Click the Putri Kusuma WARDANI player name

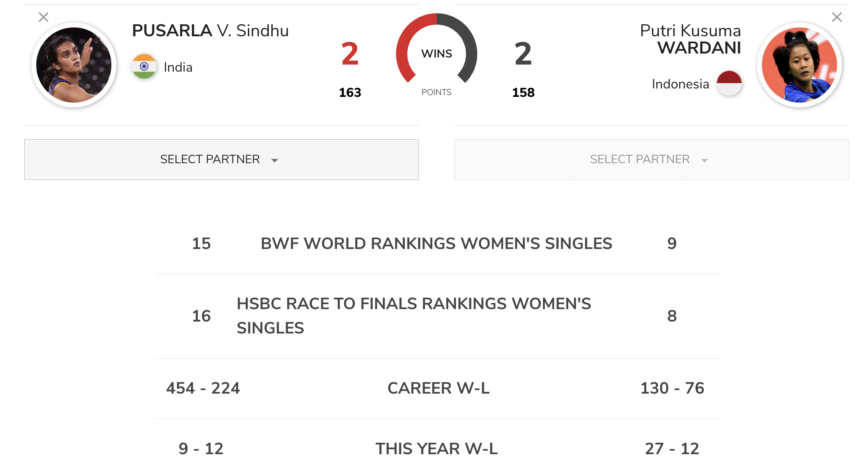(690, 39)
